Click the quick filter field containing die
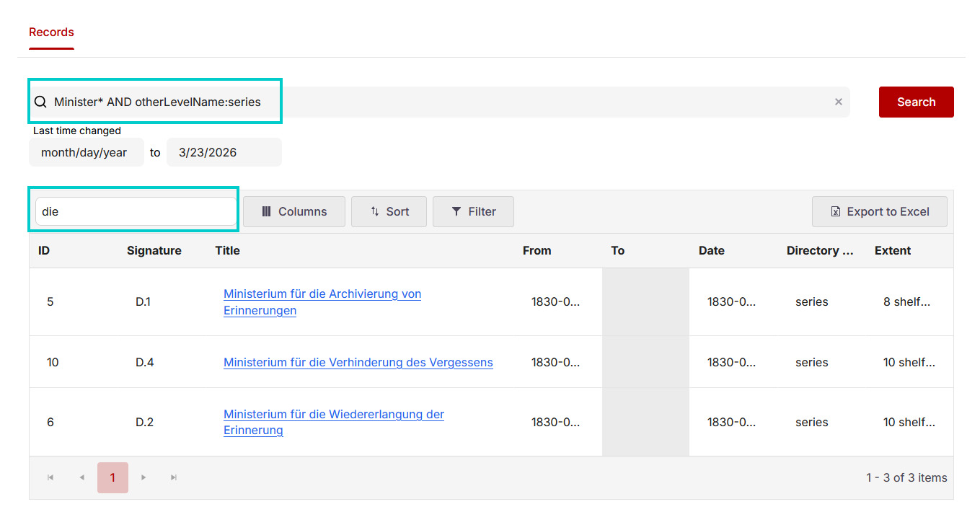This screenshot has width=980, height=525. pos(134,211)
